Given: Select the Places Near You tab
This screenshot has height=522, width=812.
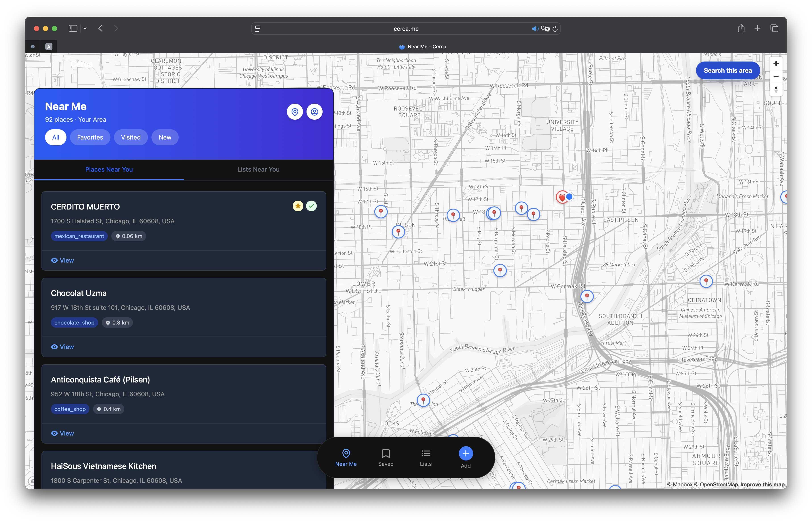Looking at the screenshot, I should (109, 169).
